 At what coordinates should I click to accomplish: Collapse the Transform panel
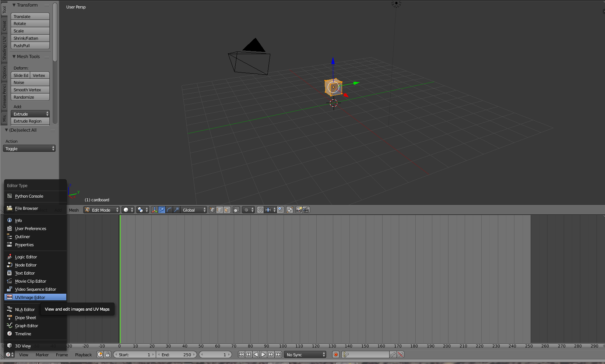14,5
